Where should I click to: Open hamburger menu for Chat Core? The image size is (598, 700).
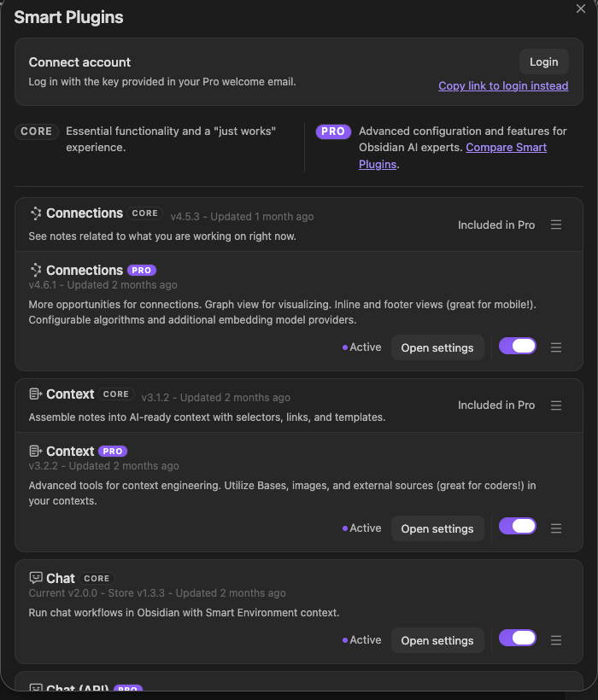coord(556,640)
